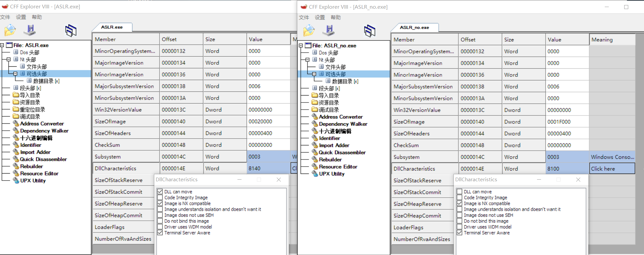Open UPX Utility in ASLR.exe tree
Viewport: 644px width, 255px height.
point(33,181)
